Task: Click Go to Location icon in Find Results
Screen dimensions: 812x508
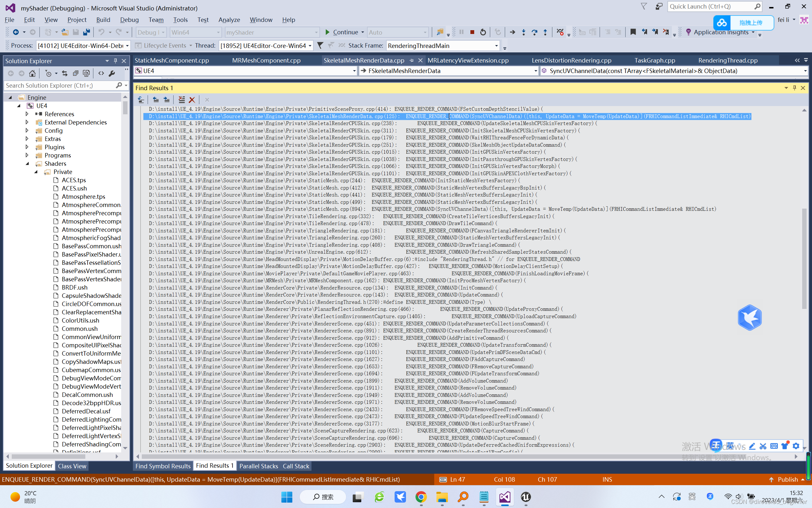Action: pyautogui.click(x=141, y=100)
